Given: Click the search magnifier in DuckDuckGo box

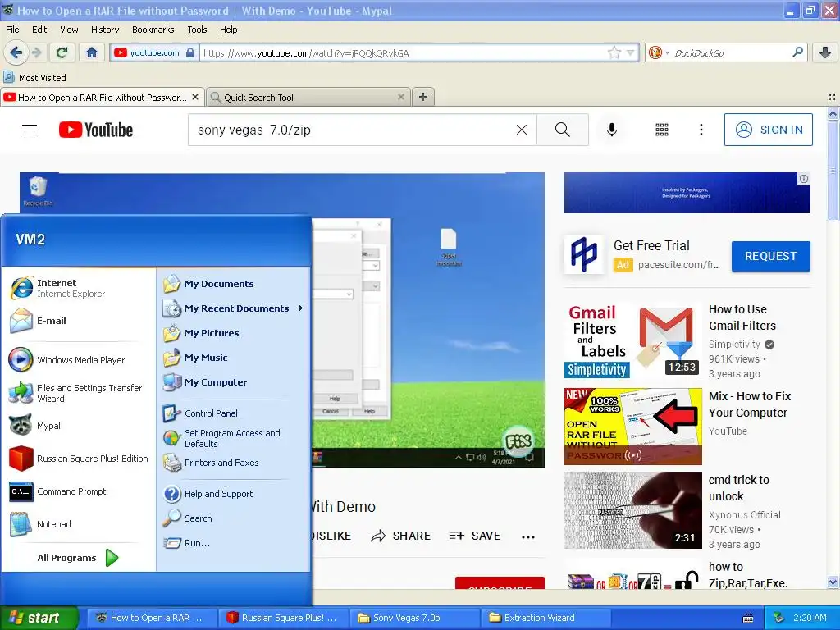Looking at the screenshot, I should point(797,52).
